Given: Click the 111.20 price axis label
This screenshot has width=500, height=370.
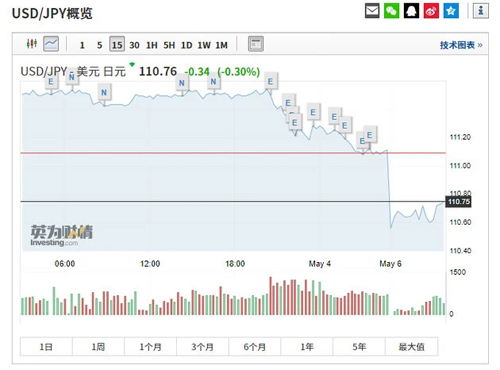Looking at the screenshot, I should coord(460,137).
